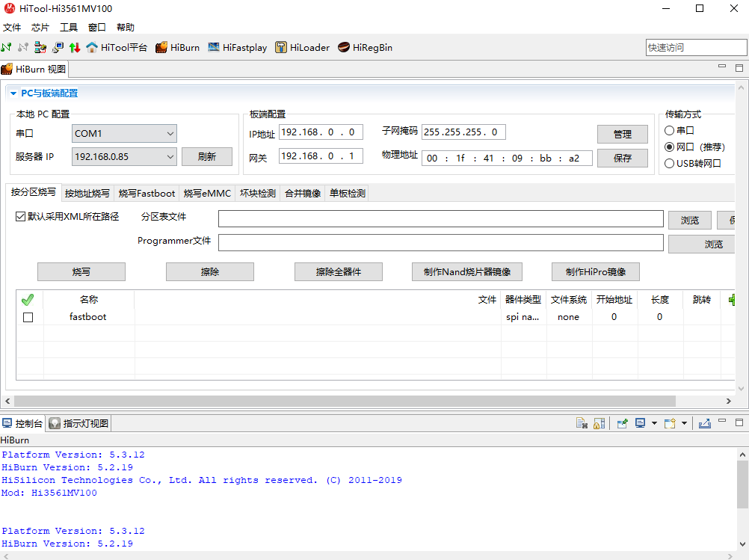Choose USB转网口 transfer mode
This screenshot has height=560, width=749.
(670, 164)
